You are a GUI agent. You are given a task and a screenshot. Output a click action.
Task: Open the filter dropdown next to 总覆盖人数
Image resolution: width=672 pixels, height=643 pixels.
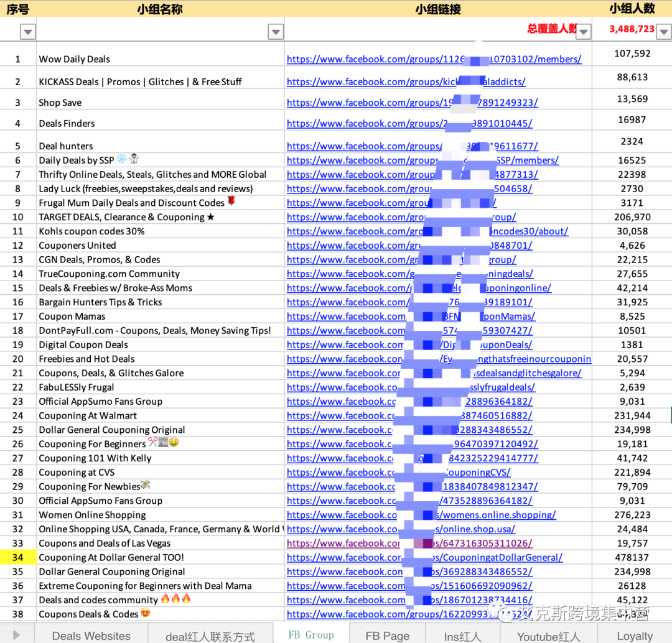(x=583, y=31)
